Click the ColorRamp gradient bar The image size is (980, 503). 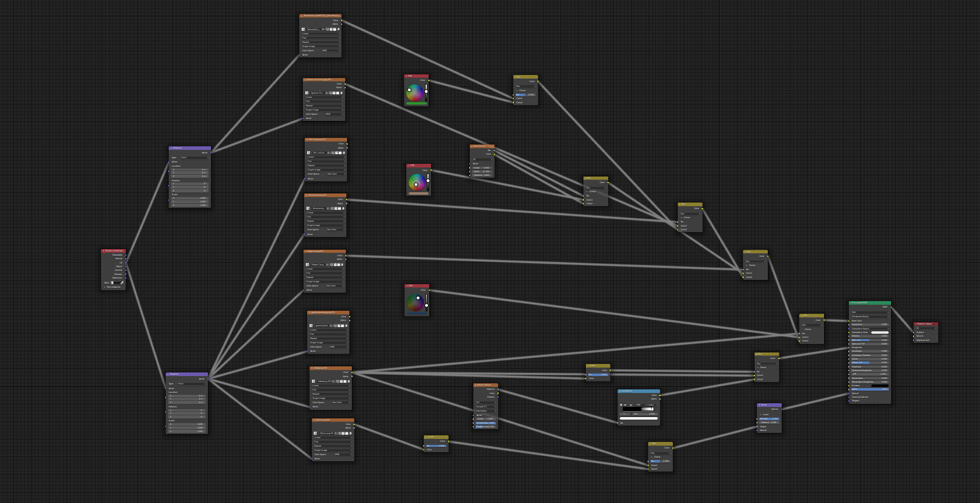tap(638, 409)
